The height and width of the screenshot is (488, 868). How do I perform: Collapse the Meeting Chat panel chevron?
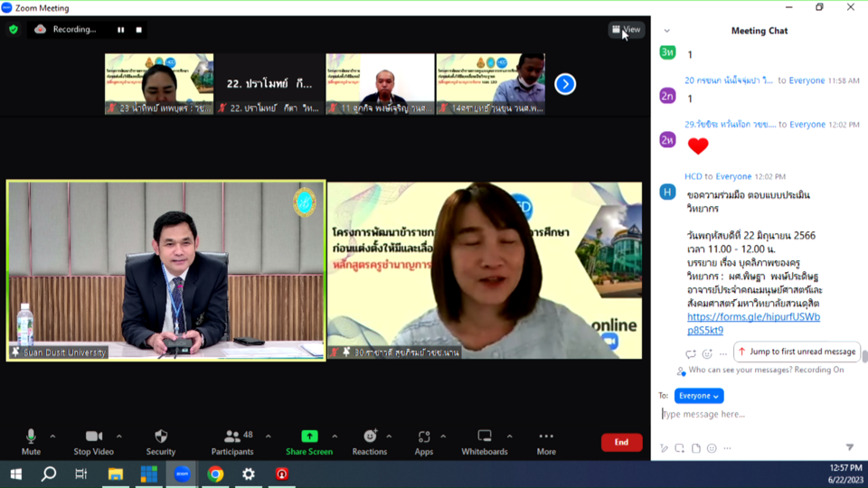pos(667,31)
